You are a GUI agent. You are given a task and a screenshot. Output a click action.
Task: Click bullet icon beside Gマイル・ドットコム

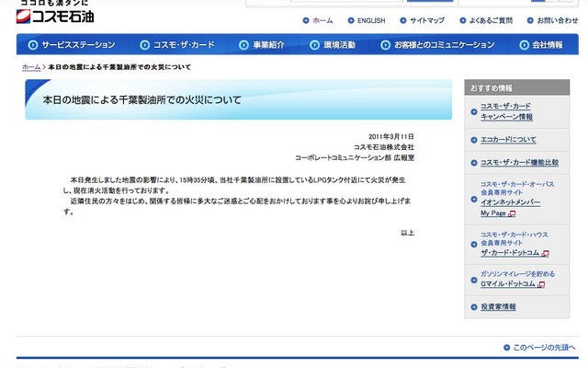474,280
